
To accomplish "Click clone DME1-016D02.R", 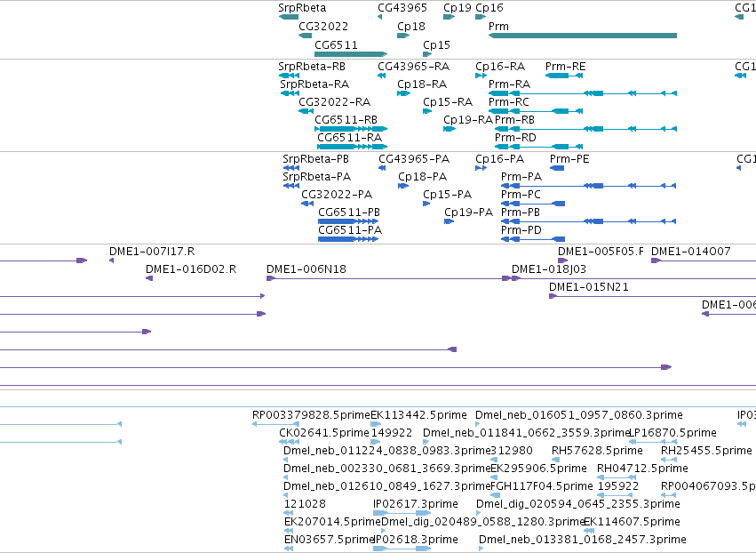I will pos(191,269).
